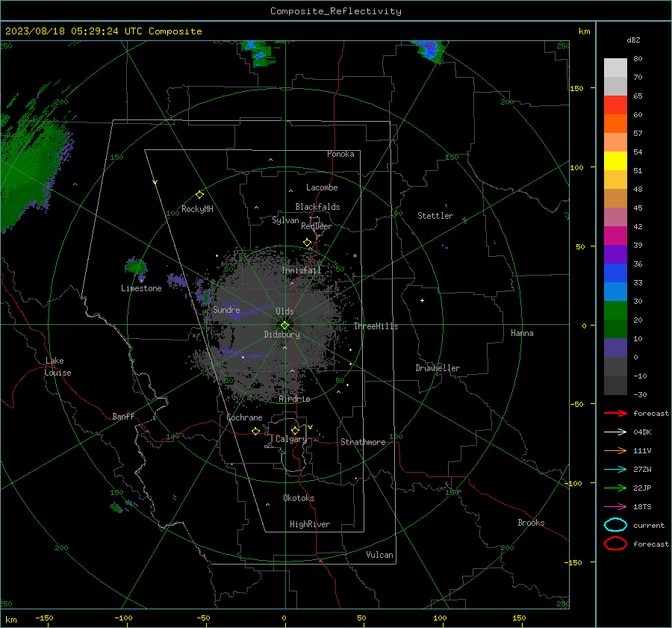The height and width of the screenshot is (628, 672).
Task: Click the yellow diamond marker near RockyMH
Action: (199, 195)
